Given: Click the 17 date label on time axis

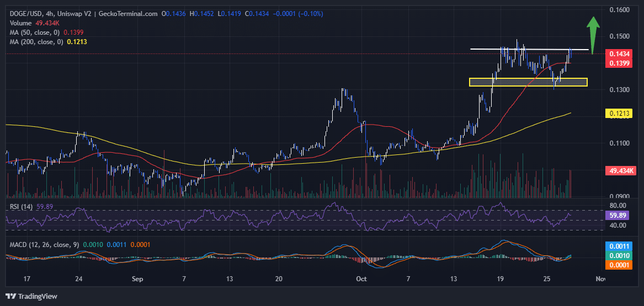Looking at the screenshot, I should pyautogui.click(x=27, y=279).
